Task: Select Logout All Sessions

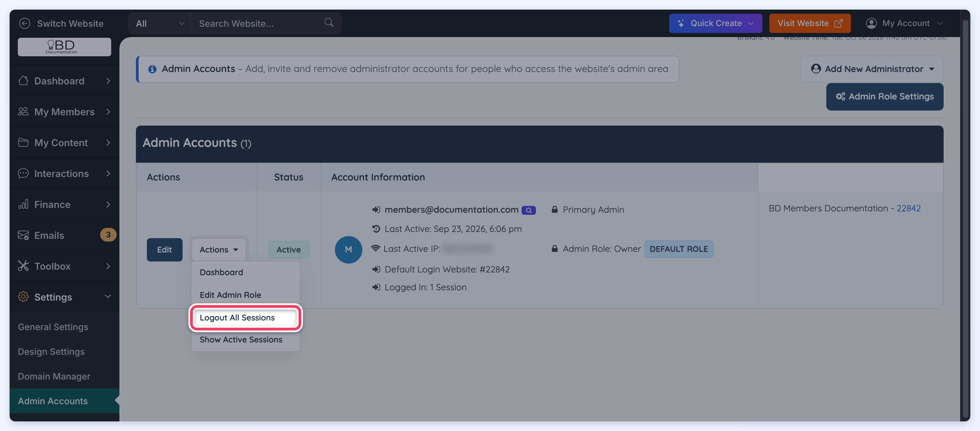Action: point(245,318)
